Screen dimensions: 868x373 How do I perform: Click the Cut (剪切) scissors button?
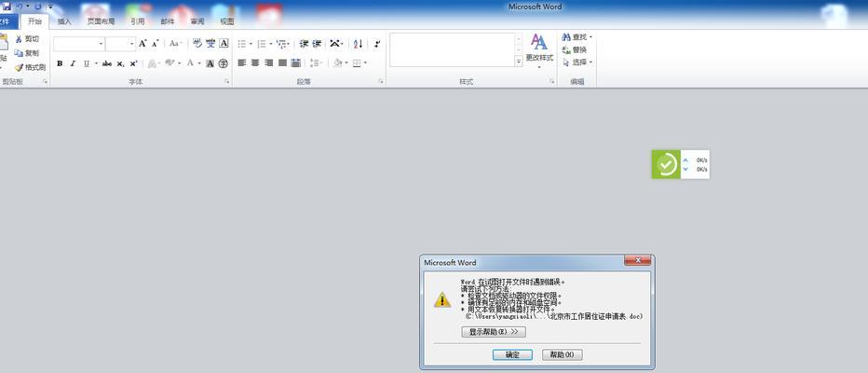[27, 39]
